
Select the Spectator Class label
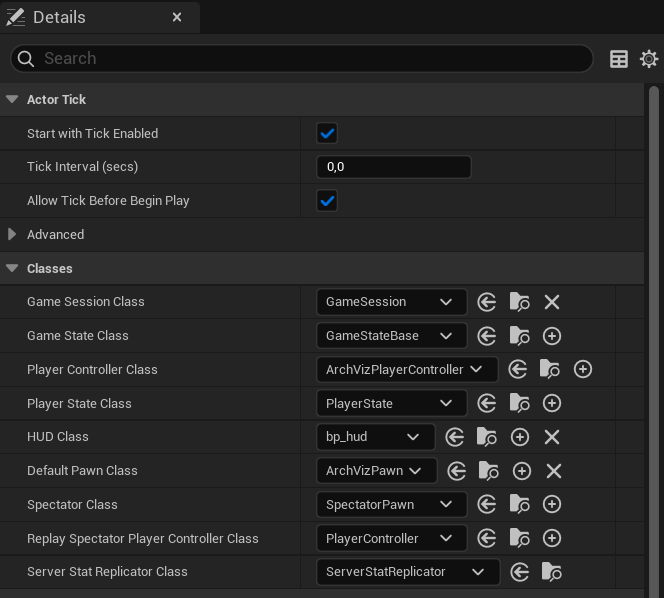click(x=72, y=505)
